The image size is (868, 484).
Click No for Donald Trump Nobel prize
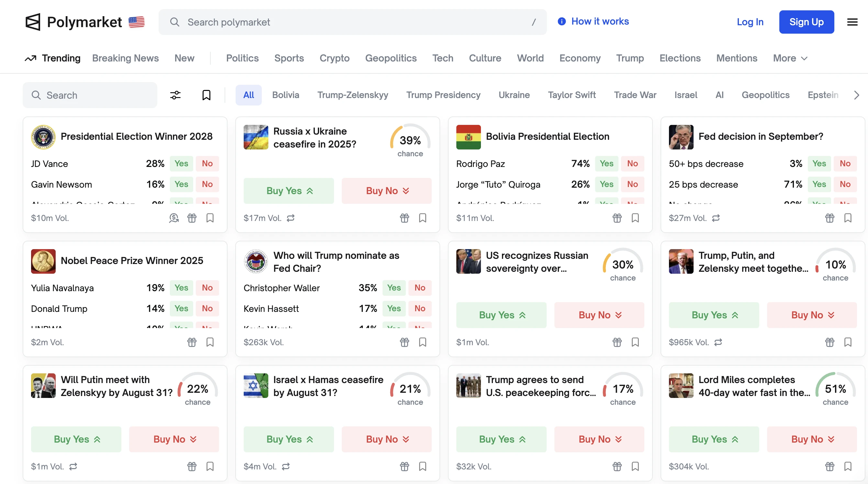207,309
